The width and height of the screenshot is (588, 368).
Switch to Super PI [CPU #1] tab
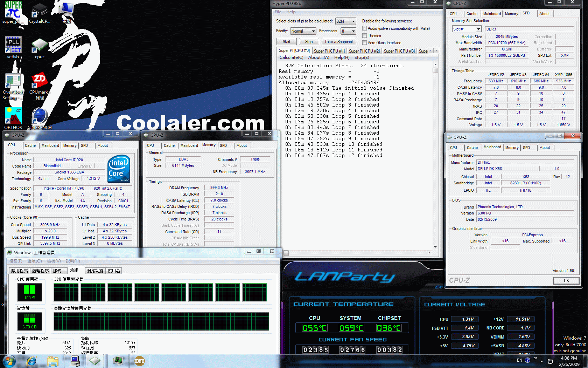329,51
